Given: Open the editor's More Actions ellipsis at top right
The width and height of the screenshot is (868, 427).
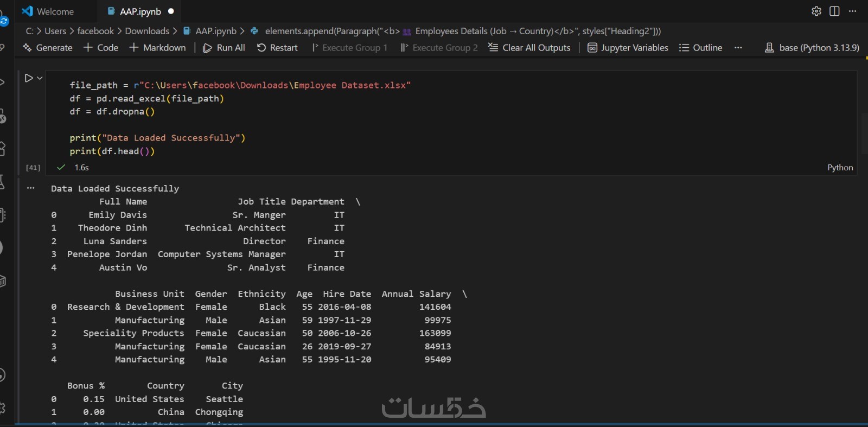Looking at the screenshot, I should point(853,11).
